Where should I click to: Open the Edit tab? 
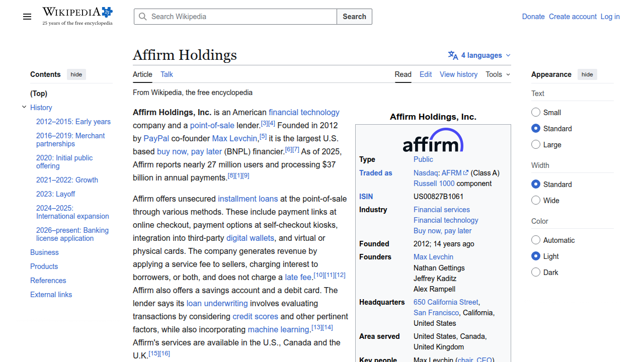(426, 74)
